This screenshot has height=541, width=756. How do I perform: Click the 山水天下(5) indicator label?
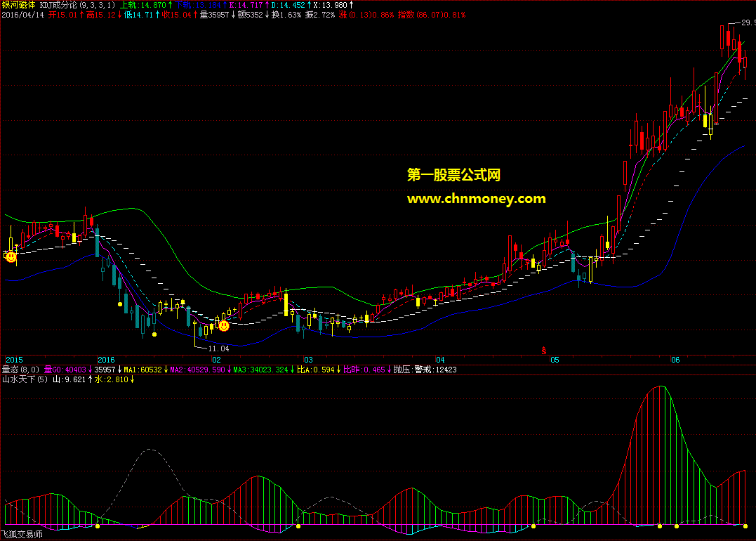[25, 380]
